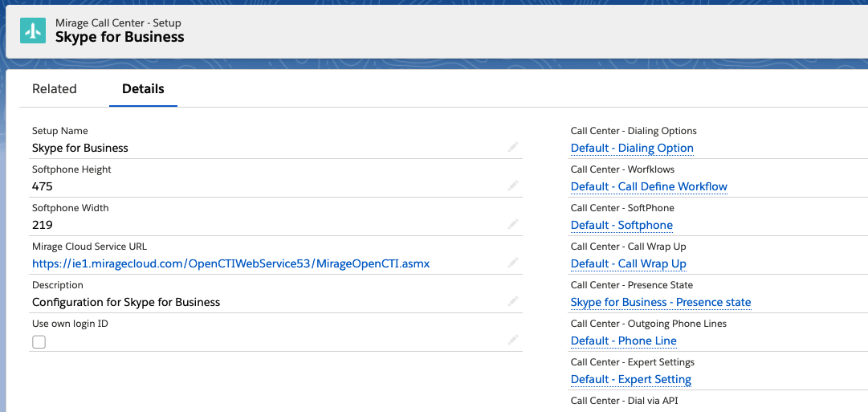Click the Call Center - Call Wrap Up label
This screenshot has width=868, height=412.
coord(629,247)
